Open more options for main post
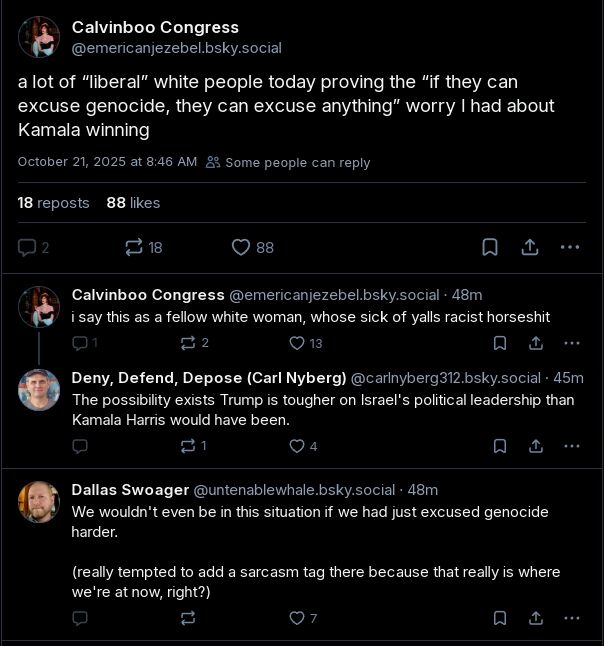The image size is (604, 646). 570,247
